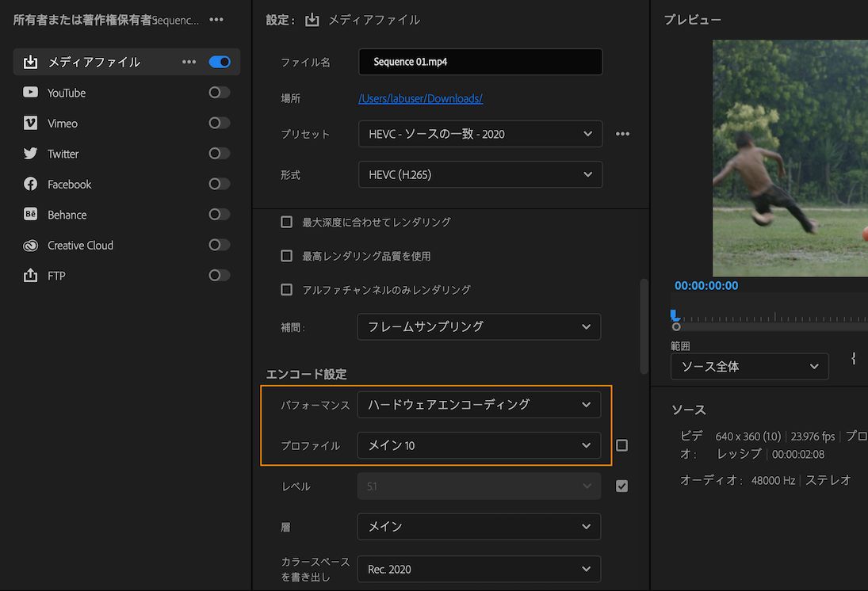Open the /Users/labuser/Downloads/ location link
The image size is (868, 591).
420,98
